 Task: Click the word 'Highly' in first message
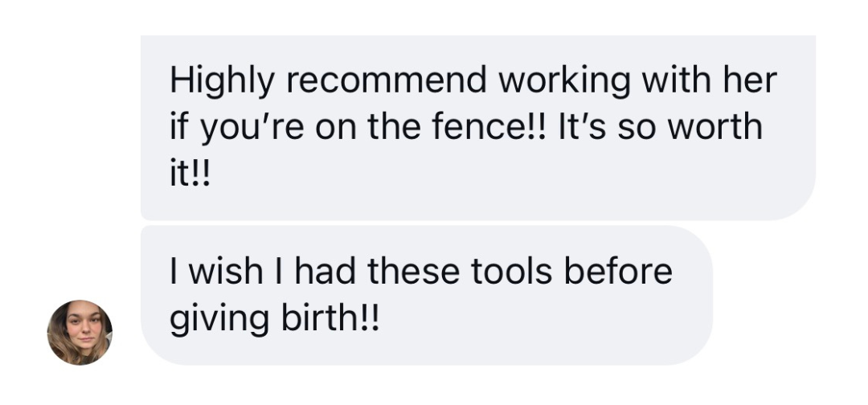coord(222,81)
